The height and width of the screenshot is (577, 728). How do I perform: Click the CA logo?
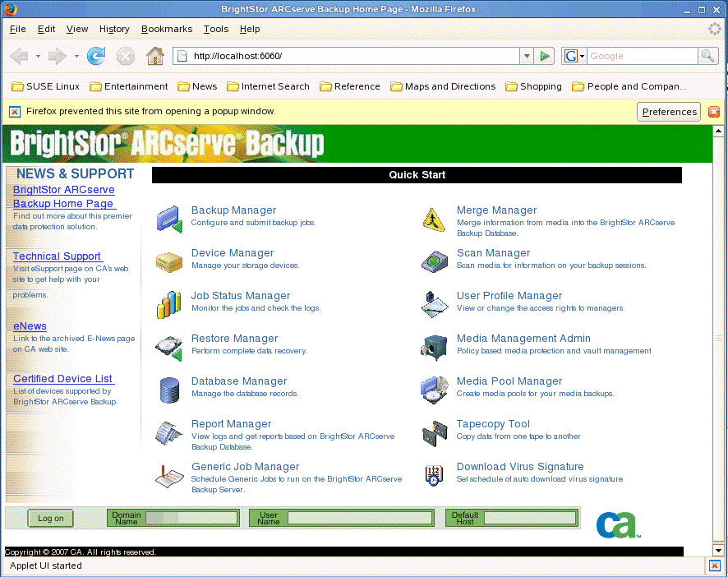coord(618,525)
